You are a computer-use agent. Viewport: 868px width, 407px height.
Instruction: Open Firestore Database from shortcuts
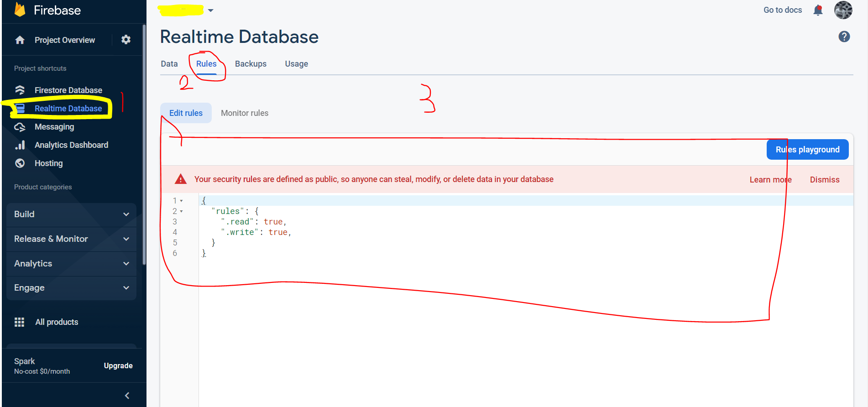pos(68,90)
